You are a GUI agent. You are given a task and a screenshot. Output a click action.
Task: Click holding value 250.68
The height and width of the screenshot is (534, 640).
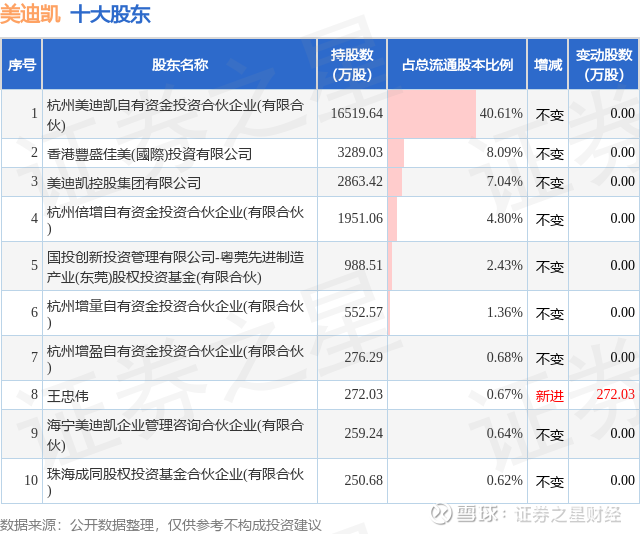click(363, 480)
